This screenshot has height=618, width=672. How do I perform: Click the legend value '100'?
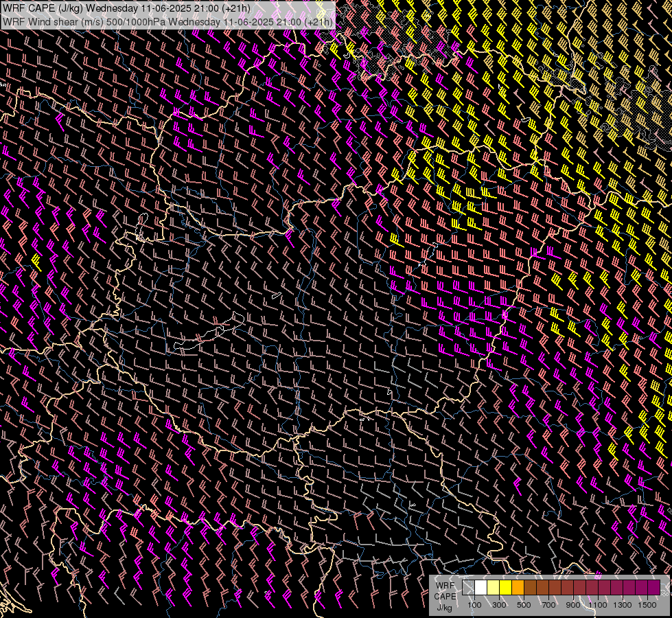pyautogui.click(x=474, y=605)
